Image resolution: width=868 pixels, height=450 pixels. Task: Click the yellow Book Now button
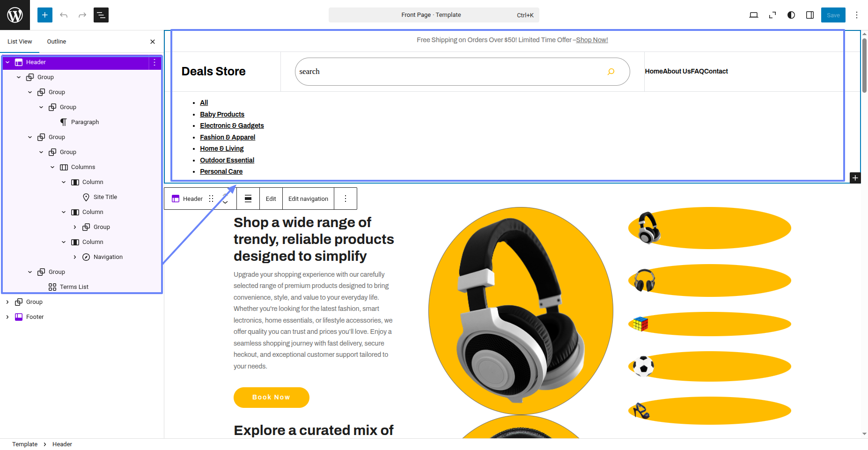coord(271,397)
